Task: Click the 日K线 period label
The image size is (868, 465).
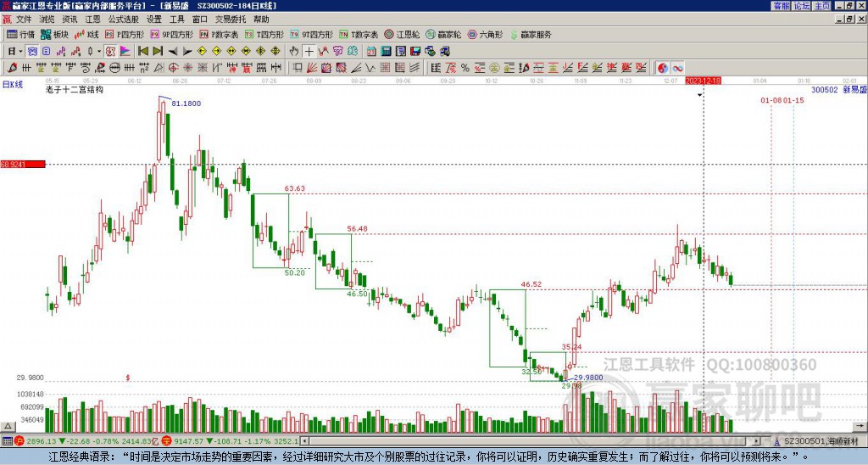Action: (x=12, y=85)
